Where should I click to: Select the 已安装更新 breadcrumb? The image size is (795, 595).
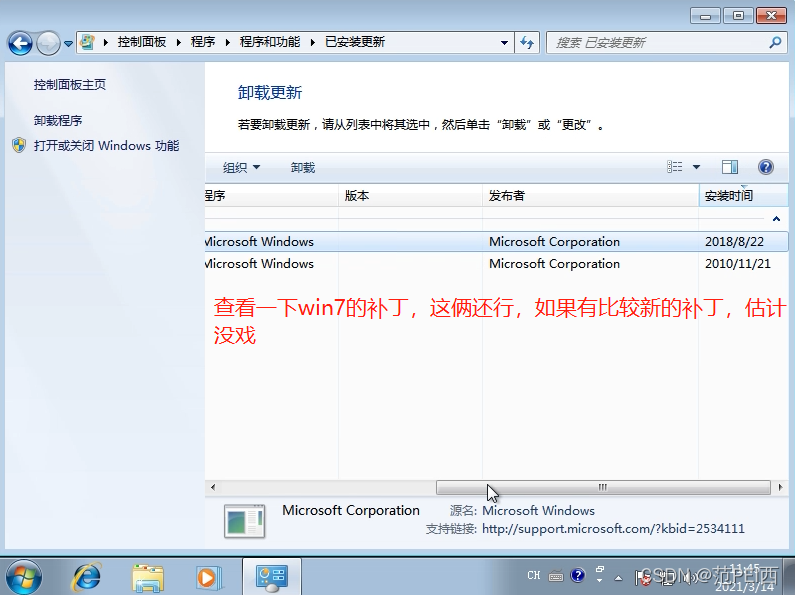point(355,42)
